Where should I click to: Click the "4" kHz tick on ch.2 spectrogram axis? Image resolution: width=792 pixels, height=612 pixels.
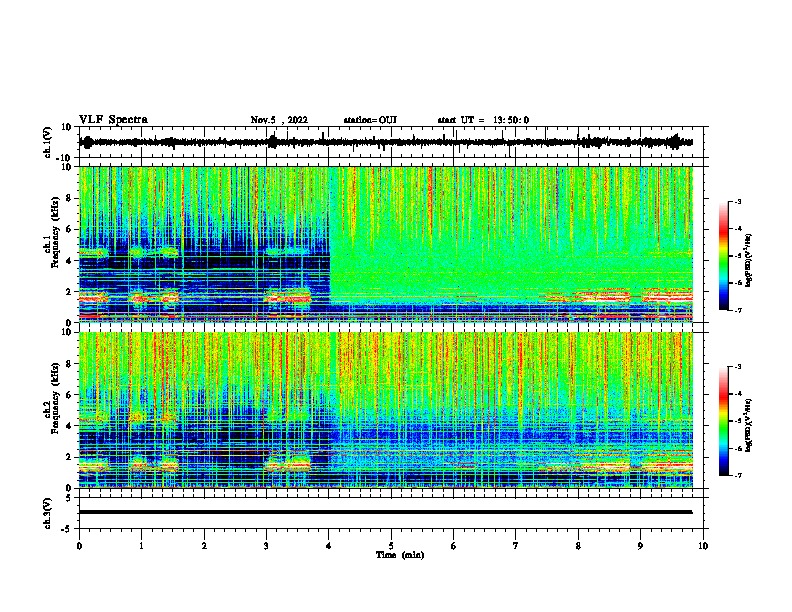click(69, 426)
